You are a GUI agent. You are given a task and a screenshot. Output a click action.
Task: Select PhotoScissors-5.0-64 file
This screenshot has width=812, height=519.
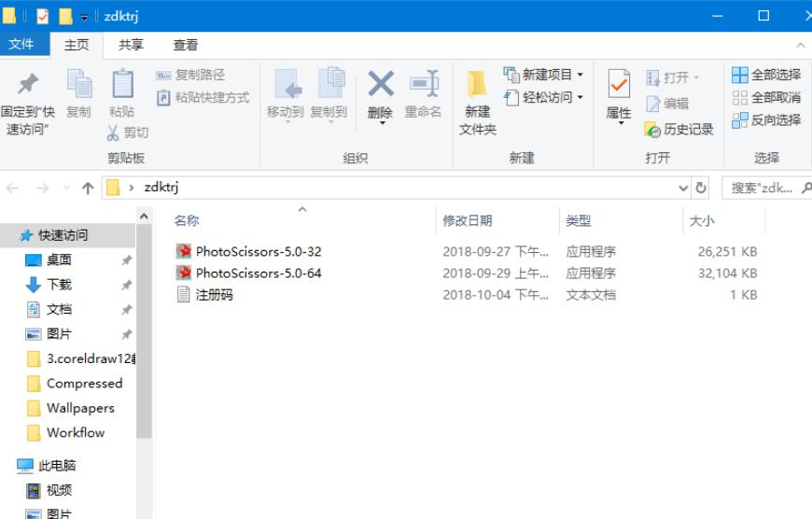(x=259, y=274)
